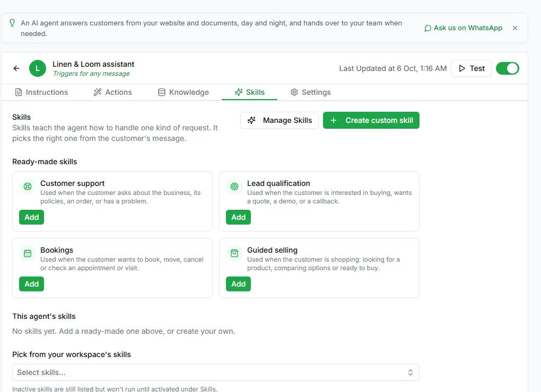The image size is (541, 392).
Task: Click the back arrow beside agent name
Action: tap(16, 68)
